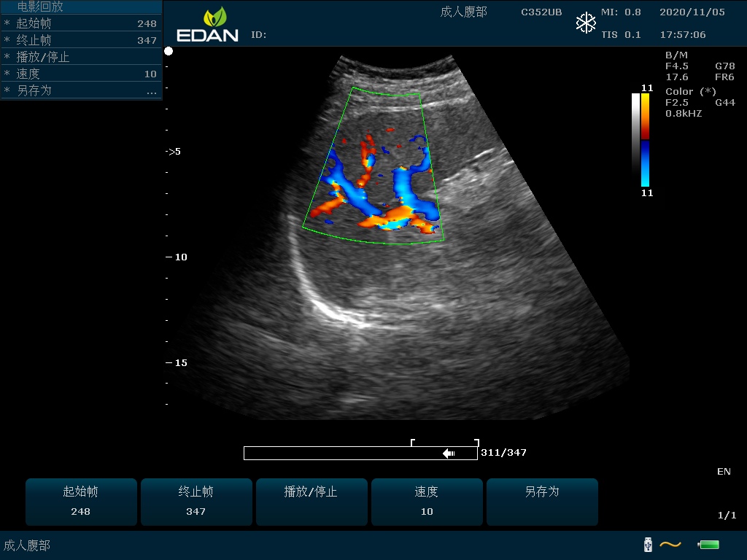Click the EDAN logo
Image resolution: width=747 pixels, height=560 pixels.
click(x=207, y=25)
